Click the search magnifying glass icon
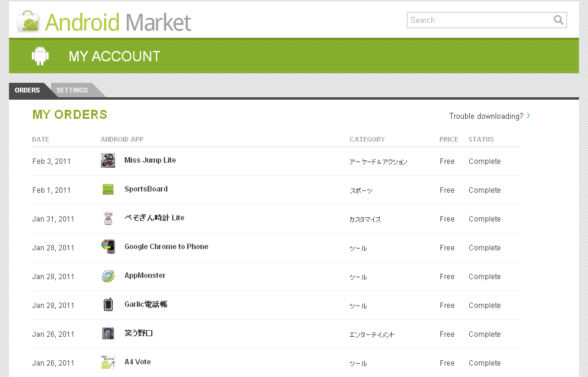 point(559,20)
